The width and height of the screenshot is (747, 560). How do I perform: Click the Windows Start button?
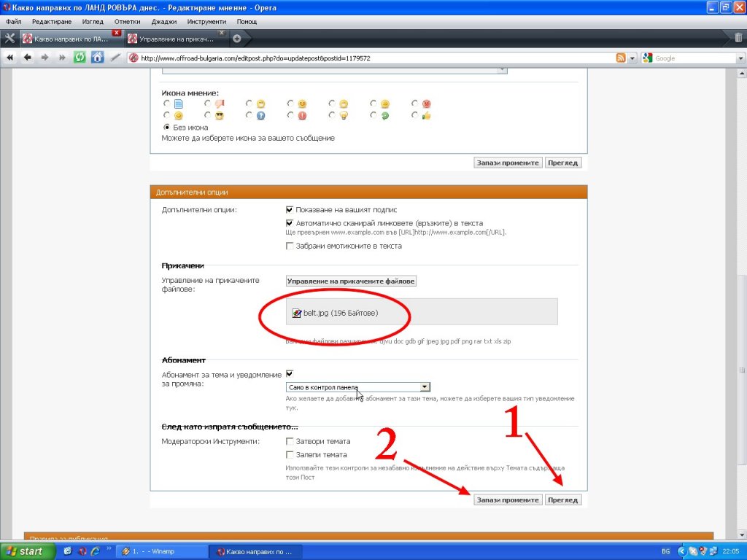tap(28, 551)
